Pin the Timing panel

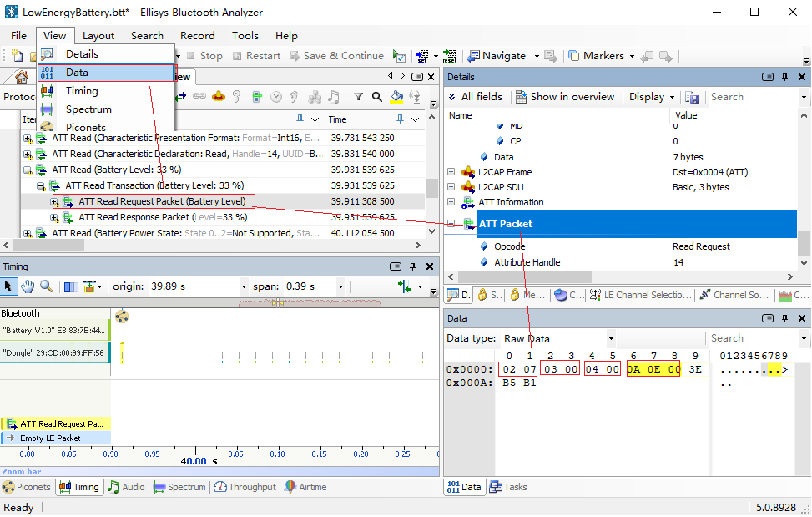pyautogui.click(x=413, y=266)
